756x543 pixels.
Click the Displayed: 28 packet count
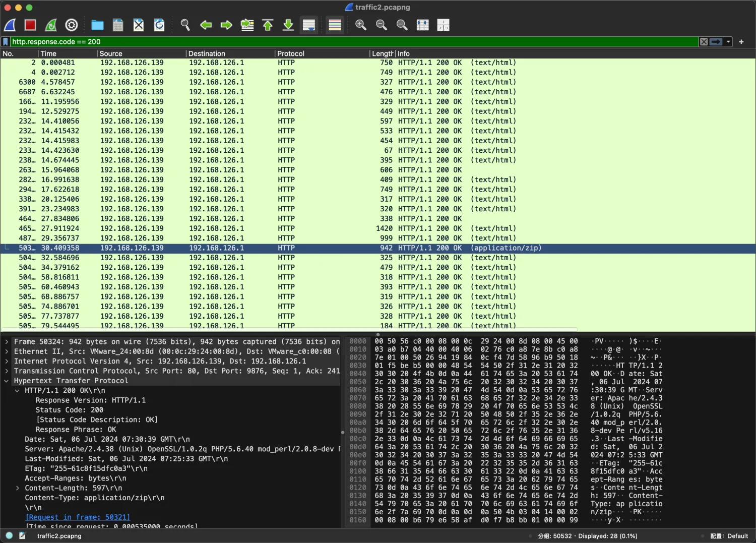[x=607, y=536]
